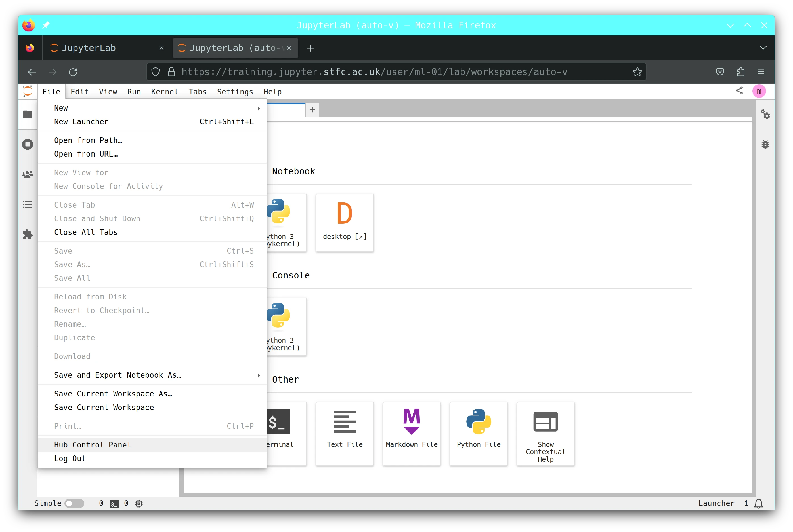Open the file browser sidebar icon

point(28,114)
